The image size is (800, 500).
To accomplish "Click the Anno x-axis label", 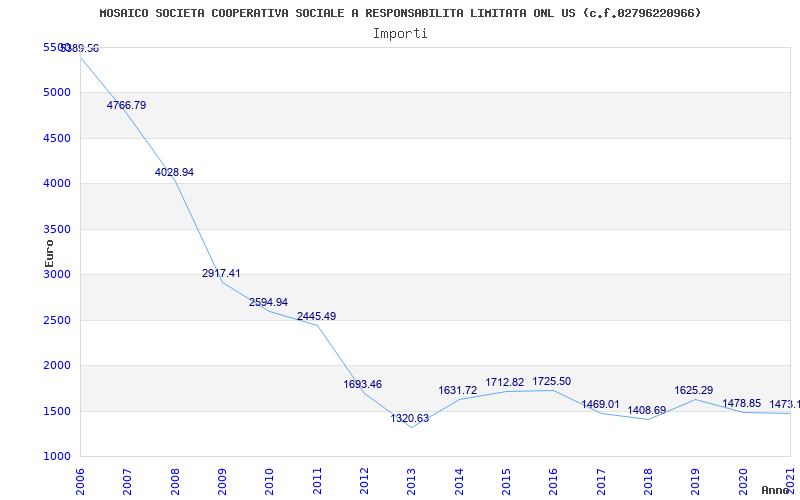I will [778, 490].
